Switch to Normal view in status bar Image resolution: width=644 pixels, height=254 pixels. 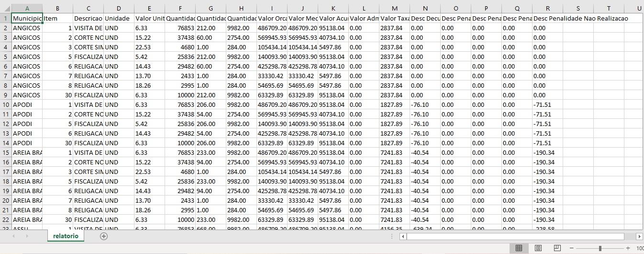click(x=519, y=248)
